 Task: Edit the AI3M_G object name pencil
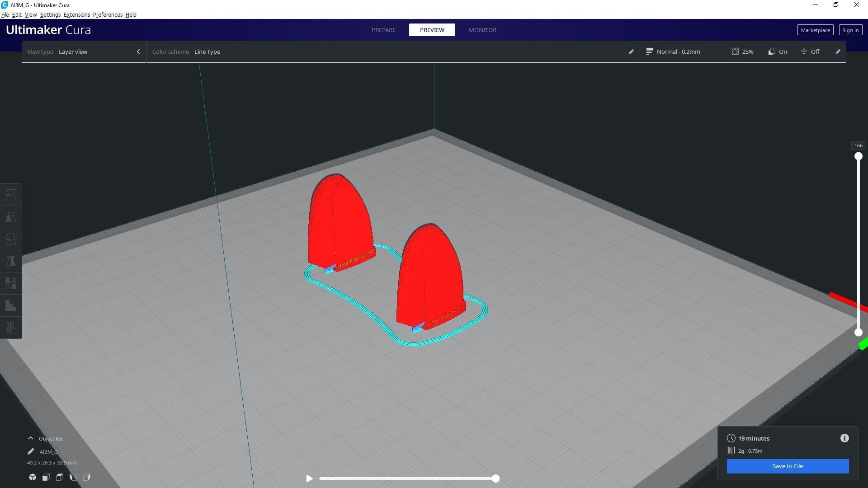pos(31,451)
